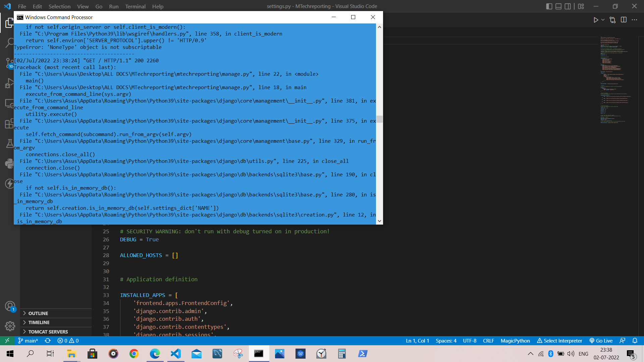This screenshot has height=362, width=644.
Task: Open Run dropdown arrow beside play button
Action: (x=603, y=20)
